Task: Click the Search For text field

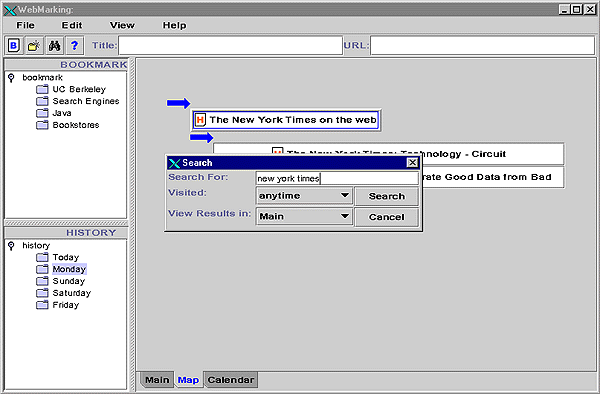Action: point(337,178)
